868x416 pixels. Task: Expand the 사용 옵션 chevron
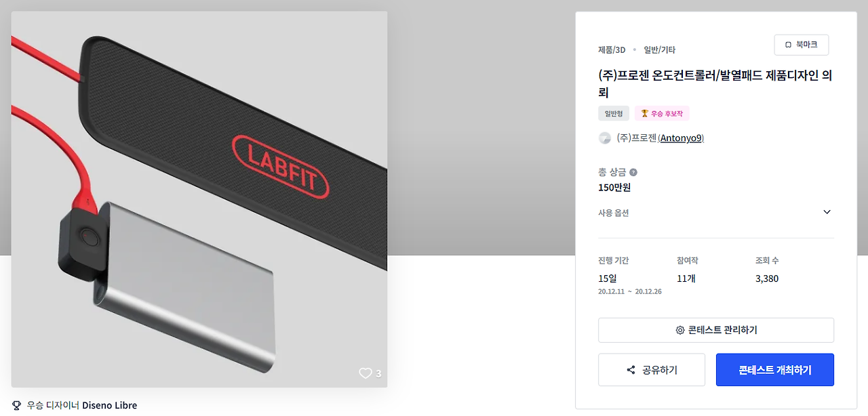tap(827, 212)
